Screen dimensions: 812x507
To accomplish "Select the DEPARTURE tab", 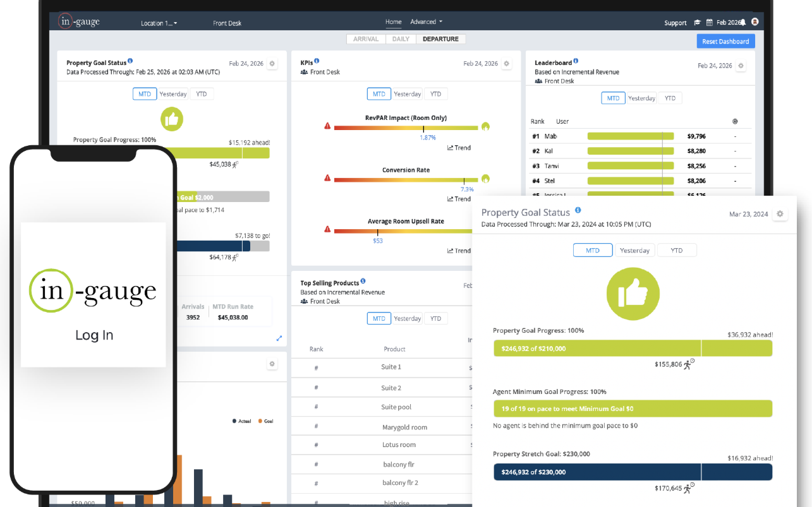I will pos(441,39).
